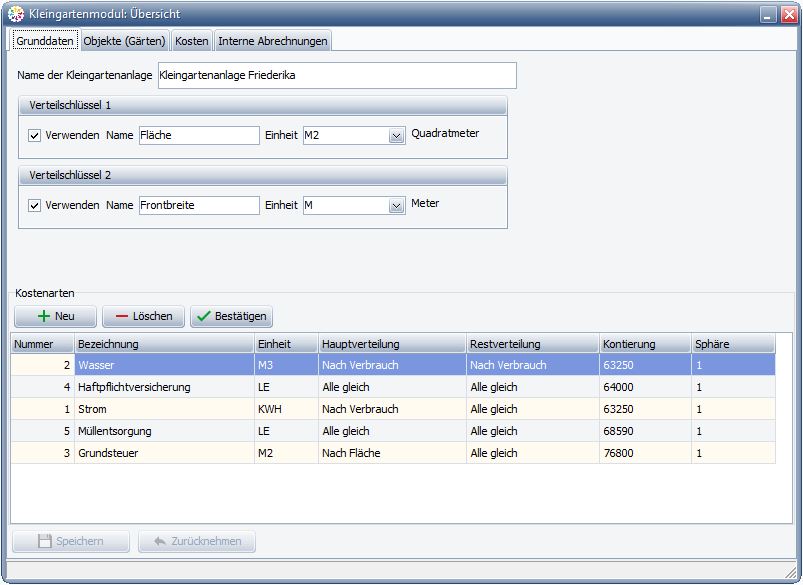
Task: Select the Interne Abrechnungen tab
Action: click(x=272, y=41)
